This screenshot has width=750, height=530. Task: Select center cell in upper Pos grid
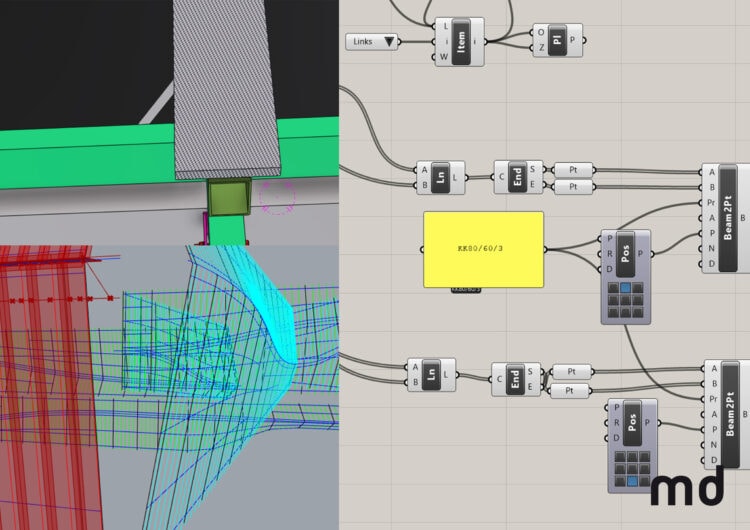click(x=625, y=299)
